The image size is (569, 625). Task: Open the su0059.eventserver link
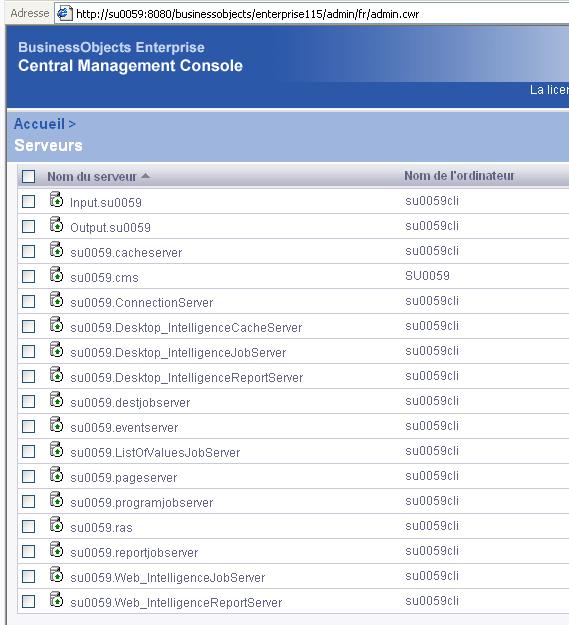tap(124, 428)
